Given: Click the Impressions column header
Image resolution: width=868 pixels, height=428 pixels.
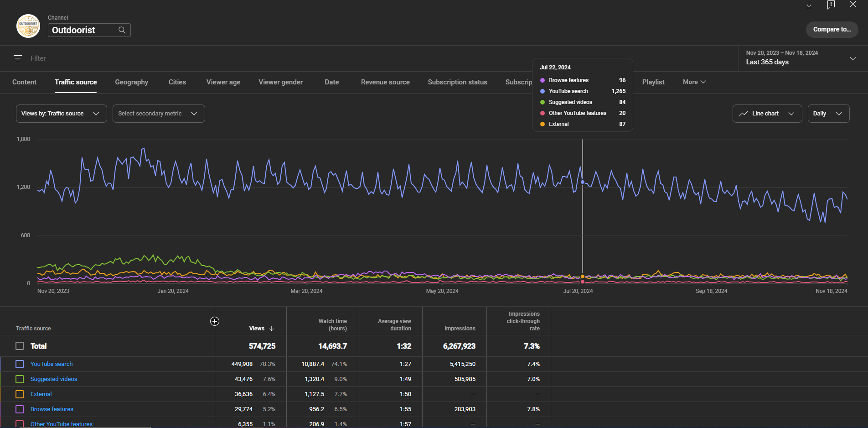Looking at the screenshot, I should pyautogui.click(x=460, y=329).
